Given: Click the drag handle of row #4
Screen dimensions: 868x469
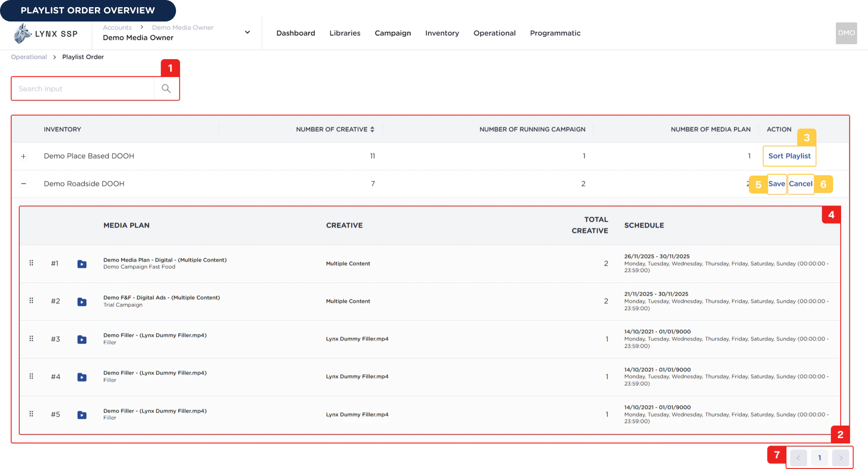Looking at the screenshot, I should point(31,376).
